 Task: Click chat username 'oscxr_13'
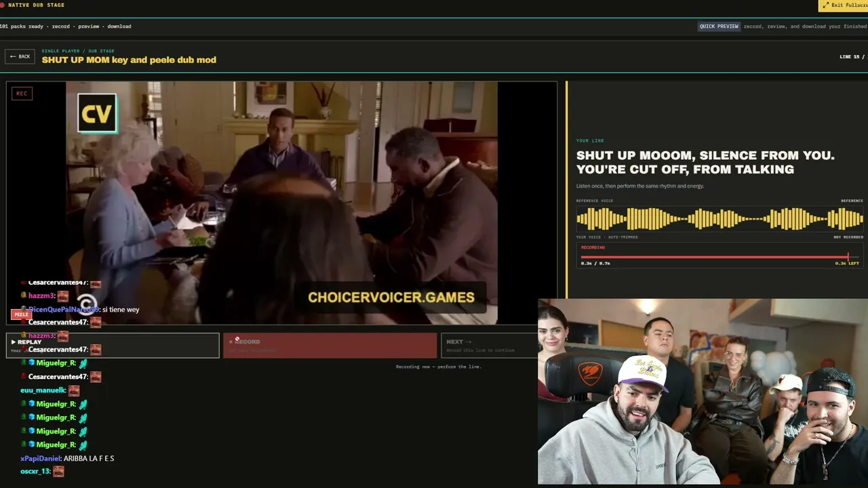(x=35, y=471)
